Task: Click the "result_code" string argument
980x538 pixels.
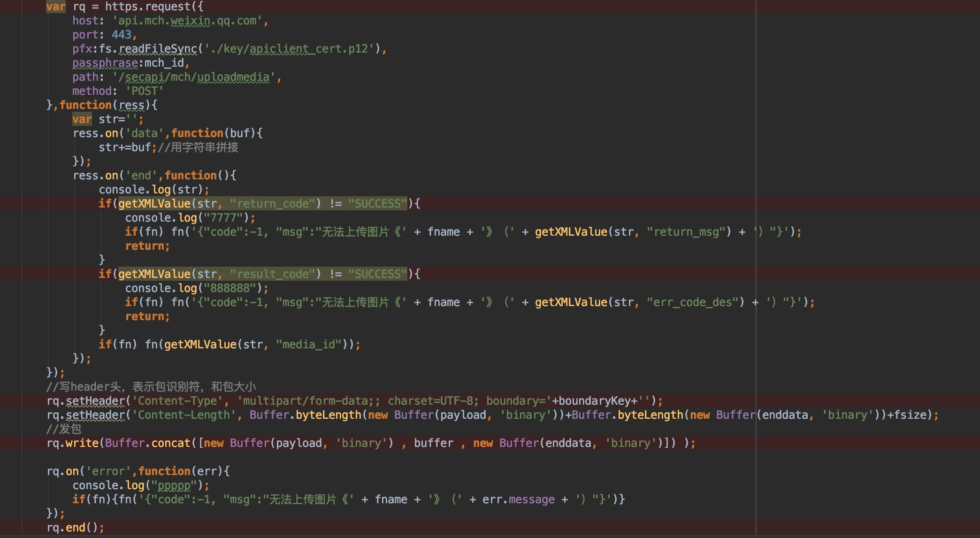Action: 272,274
